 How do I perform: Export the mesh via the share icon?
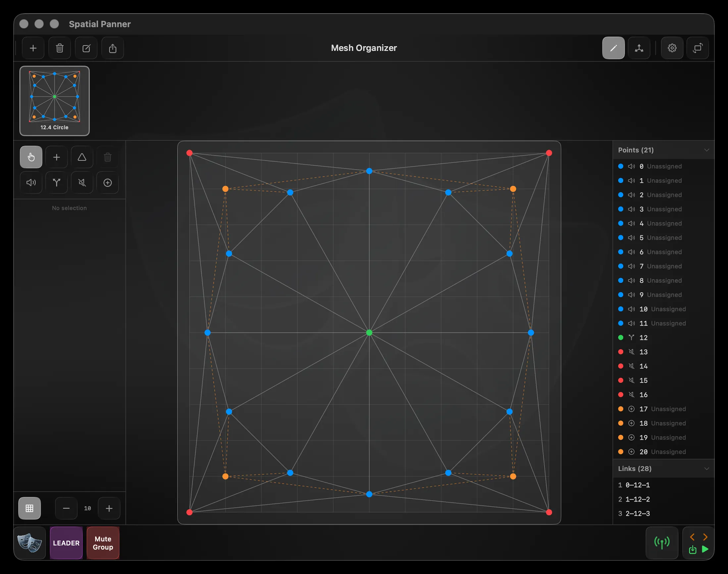(113, 48)
